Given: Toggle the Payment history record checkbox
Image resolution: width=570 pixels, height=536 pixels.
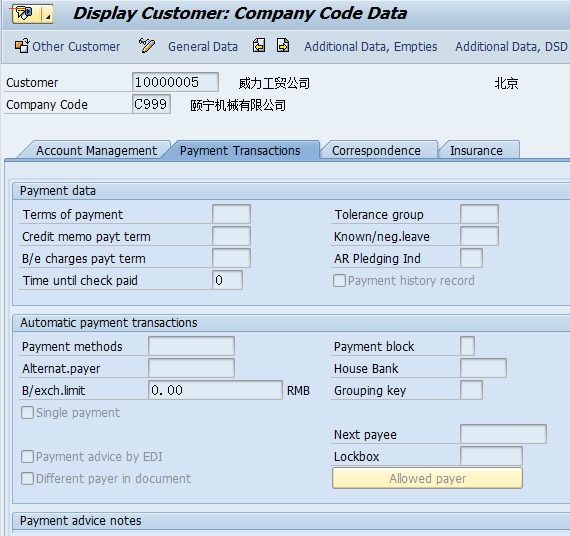Looking at the screenshot, I should [x=339, y=280].
